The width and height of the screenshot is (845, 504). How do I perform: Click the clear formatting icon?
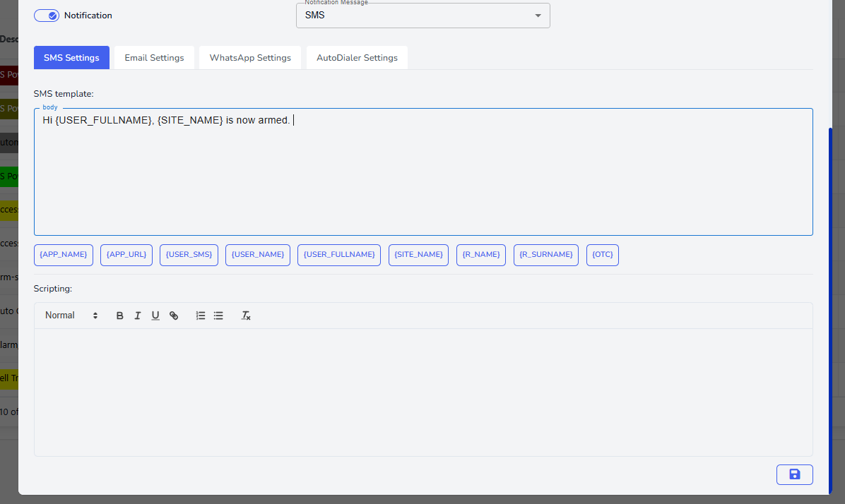tap(246, 316)
